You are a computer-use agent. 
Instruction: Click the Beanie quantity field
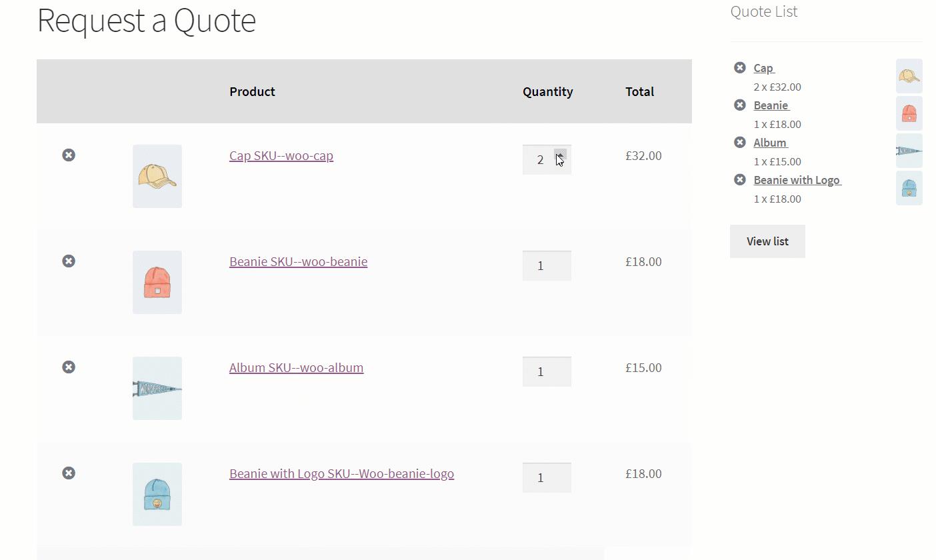pos(547,266)
